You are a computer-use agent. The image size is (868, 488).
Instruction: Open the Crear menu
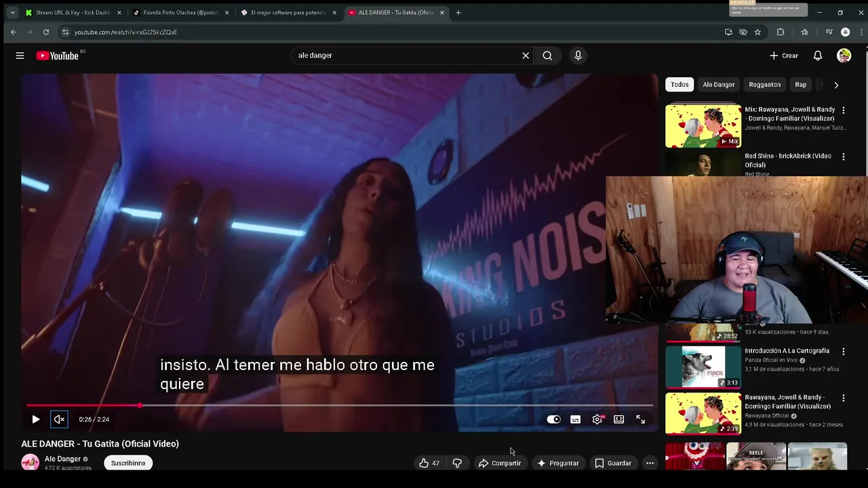pos(784,56)
